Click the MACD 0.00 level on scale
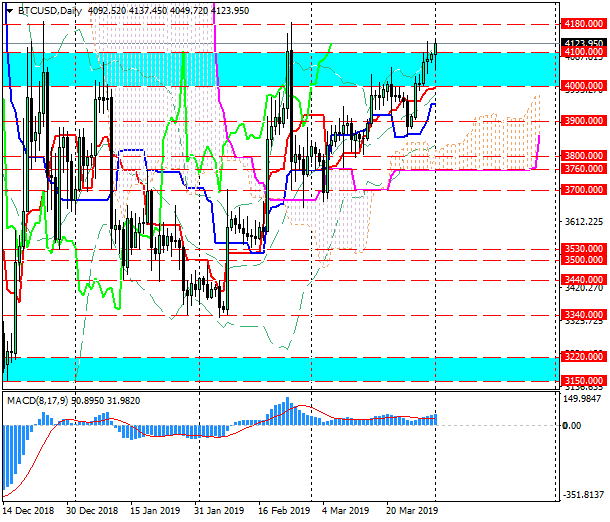 pyautogui.click(x=572, y=425)
